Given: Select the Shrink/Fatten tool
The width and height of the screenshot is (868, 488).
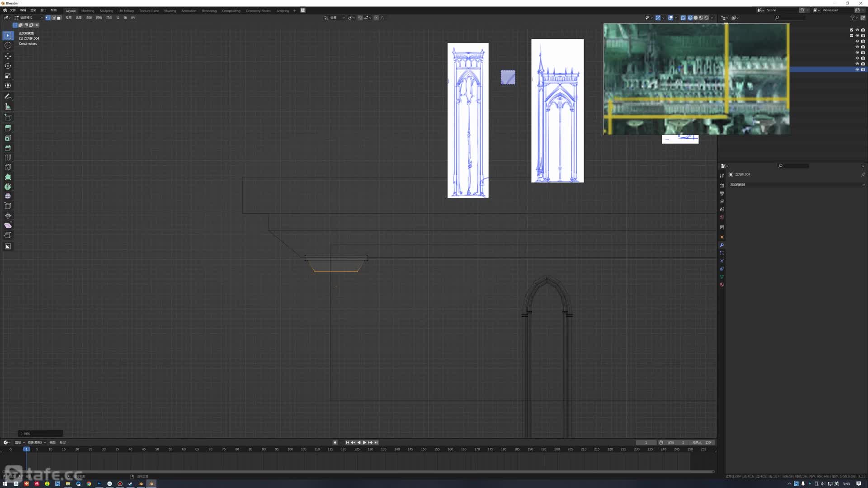Looking at the screenshot, I should 8,216.
